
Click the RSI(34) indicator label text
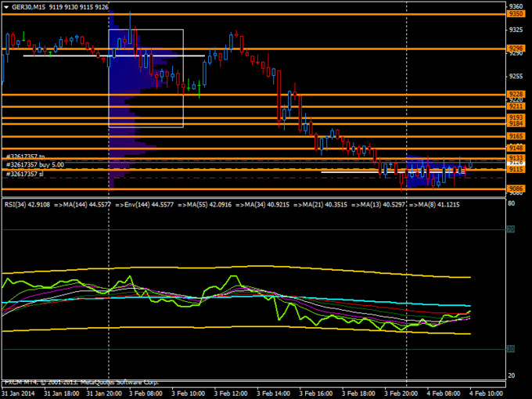pos(16,204)
